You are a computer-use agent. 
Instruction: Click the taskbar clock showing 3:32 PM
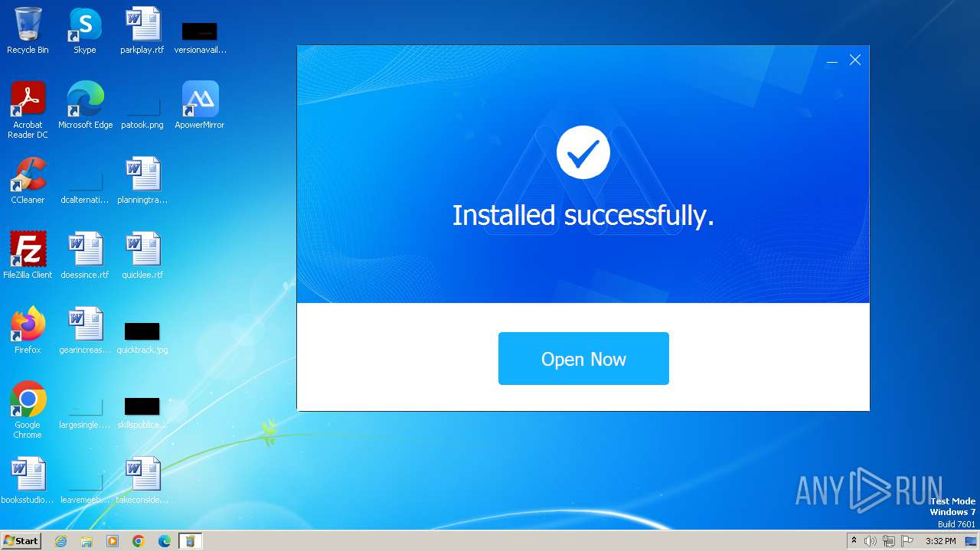pos(940,541)
